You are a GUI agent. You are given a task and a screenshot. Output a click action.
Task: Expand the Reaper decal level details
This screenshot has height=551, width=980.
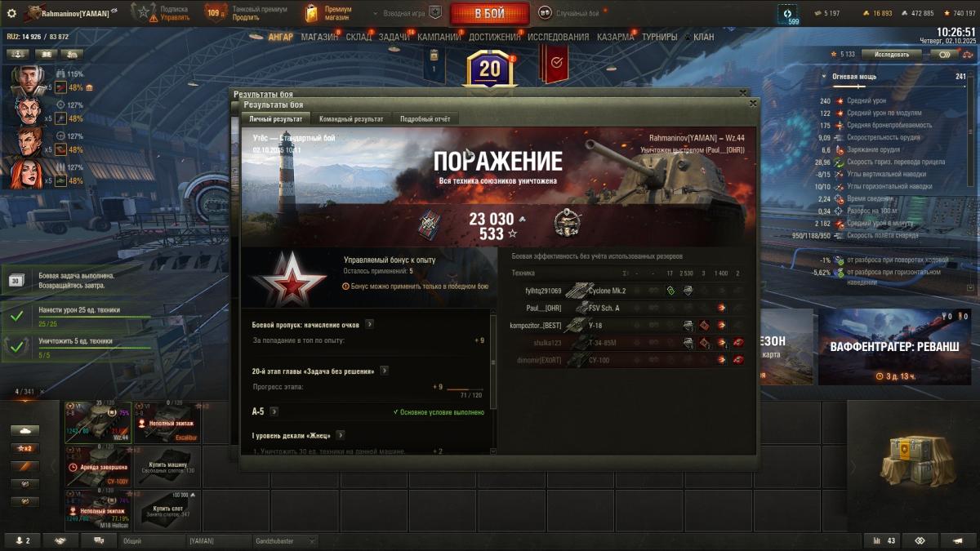340,435
